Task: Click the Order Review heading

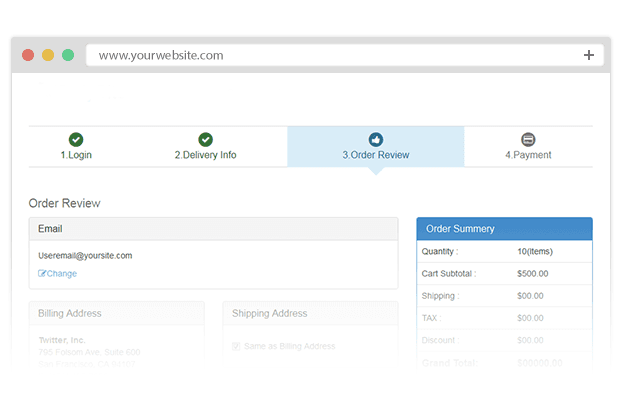Action: pyautogui.click(x=64, y=203)
